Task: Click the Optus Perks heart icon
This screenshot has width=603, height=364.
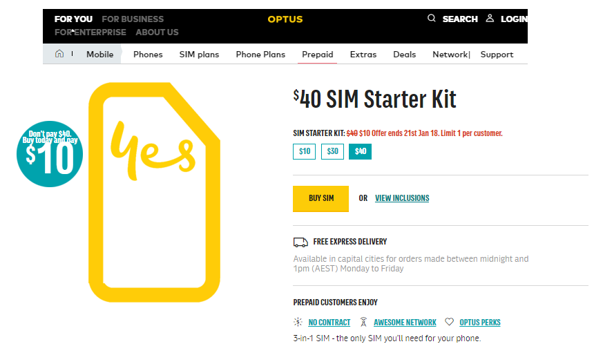Action: point(449,322)
